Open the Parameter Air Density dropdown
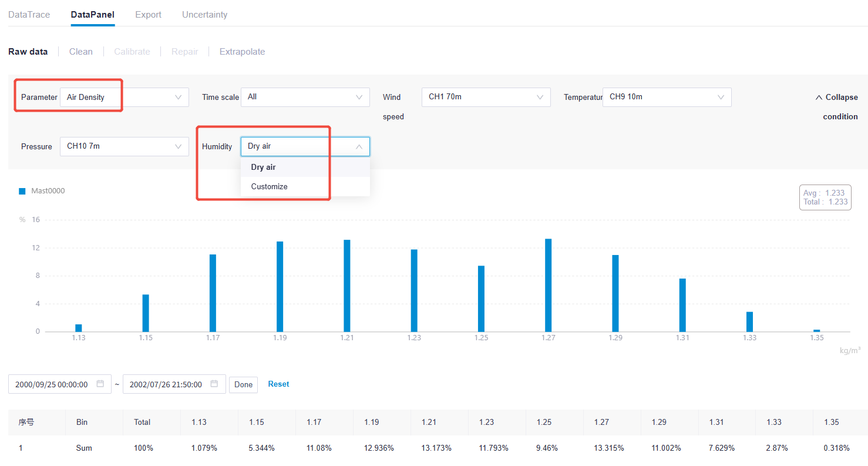This screenshot has width=868, height=466. click(124, 98)
